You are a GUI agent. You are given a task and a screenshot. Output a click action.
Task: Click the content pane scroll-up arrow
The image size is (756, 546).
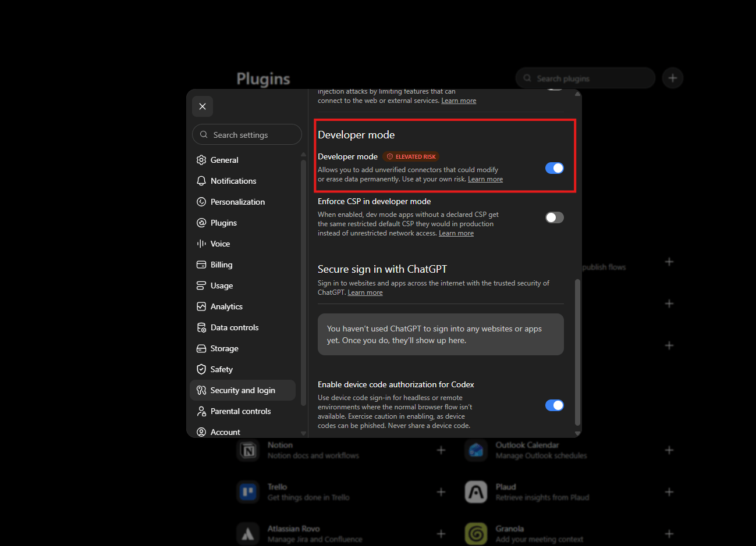[577, 94]
